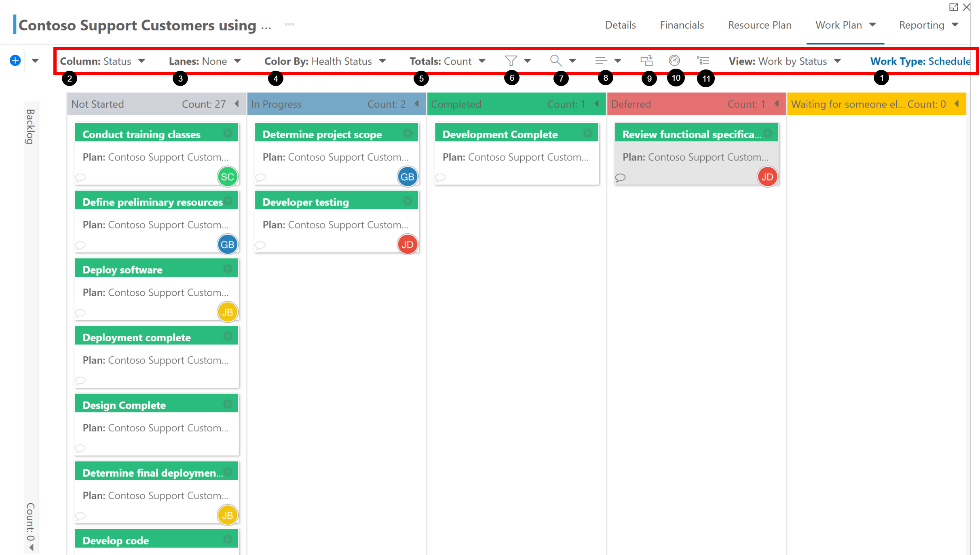Image resolution: width=980 pixels, height=555 pixels.
Task: Click JB avatar on Deploy software card
Action: 228,312
